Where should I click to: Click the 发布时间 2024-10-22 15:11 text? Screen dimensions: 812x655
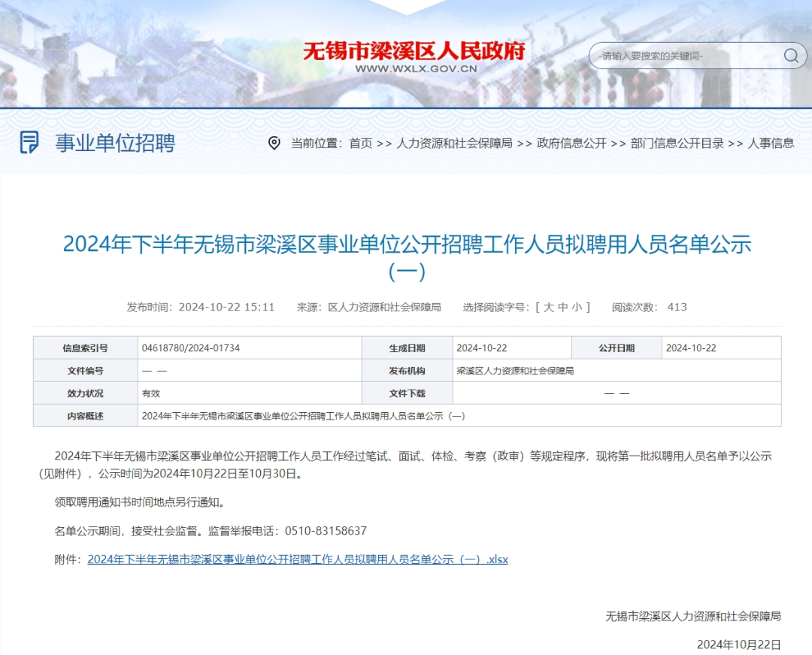[201, 307]
